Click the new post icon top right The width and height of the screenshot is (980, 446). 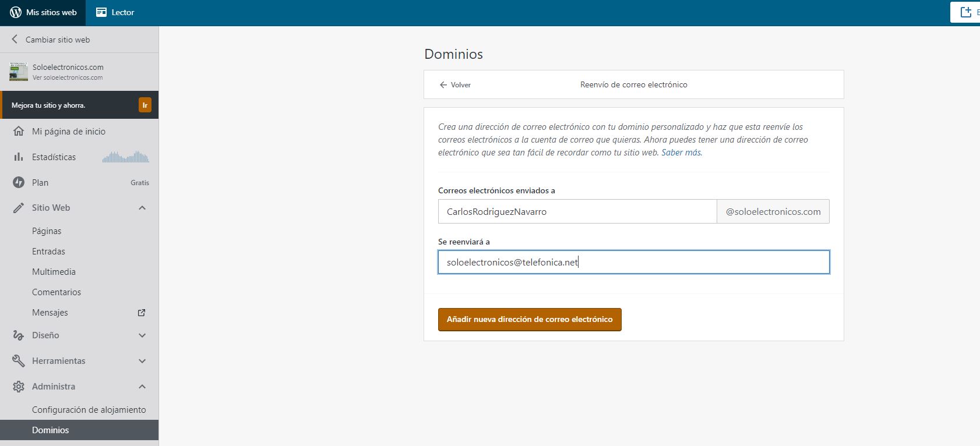pos(966,12)
